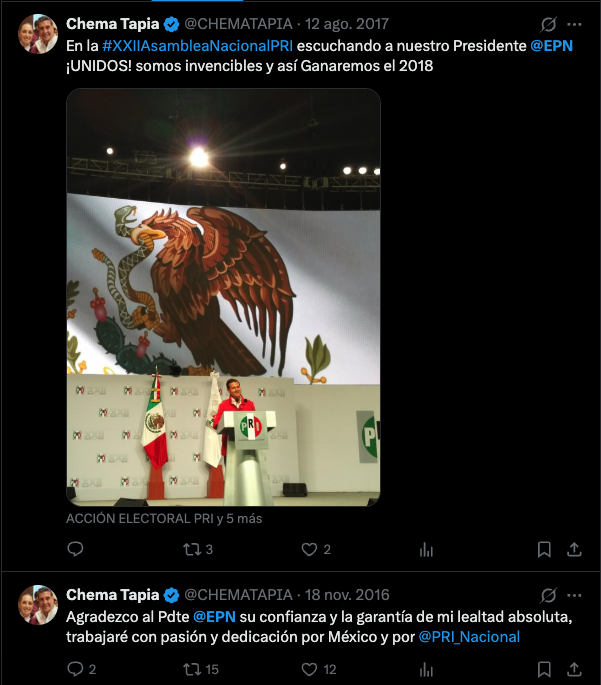The height and width of the screenshot is (685, 601).
Task: Open Grok icon on the 2017 tweet
Action: tap(548, 24)
